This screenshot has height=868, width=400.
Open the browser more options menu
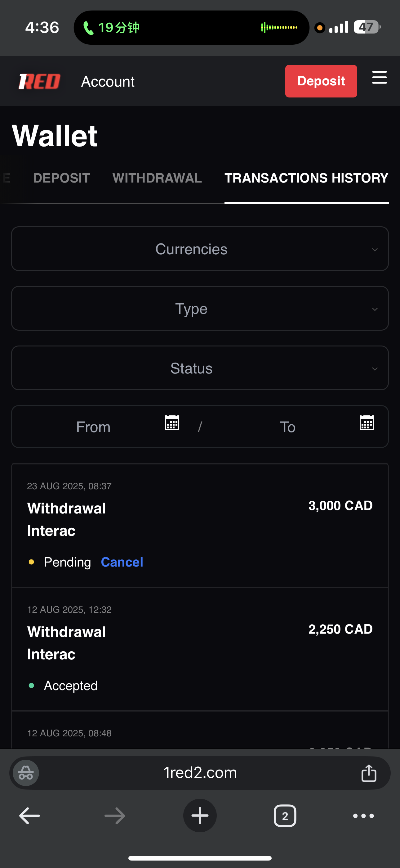363,816
